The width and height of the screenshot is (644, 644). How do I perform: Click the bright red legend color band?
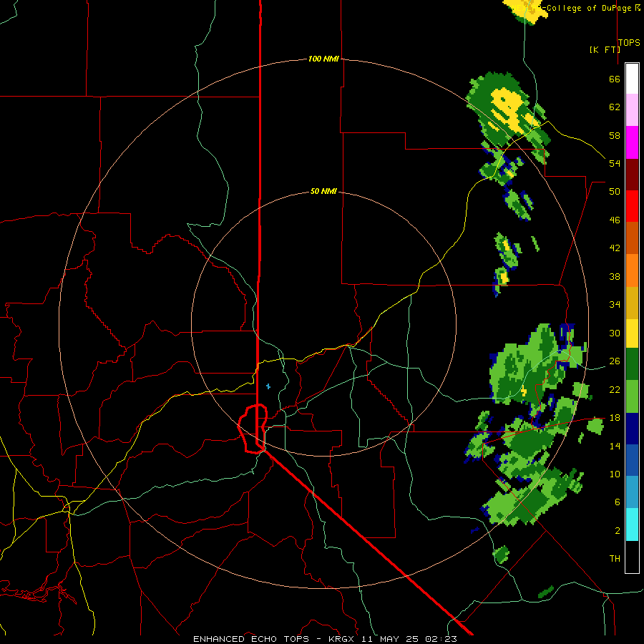coord(632,206)
